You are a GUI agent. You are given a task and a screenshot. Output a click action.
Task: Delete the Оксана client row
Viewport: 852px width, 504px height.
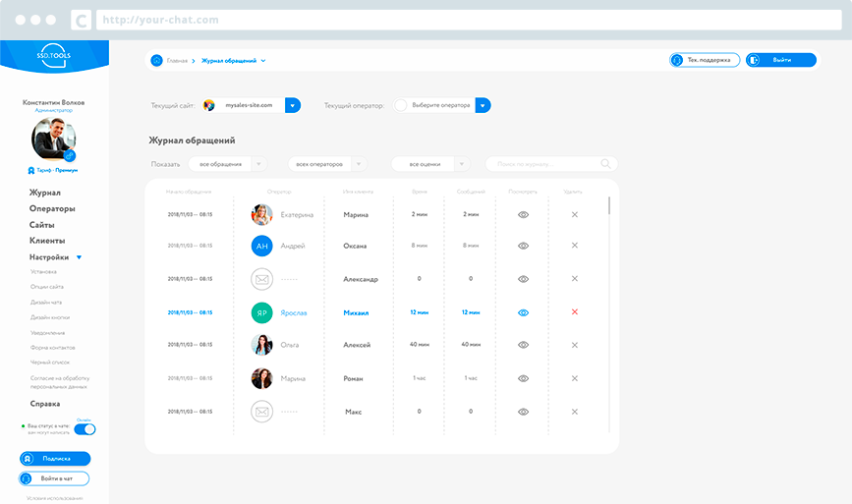pyautogui.click(x=574, y=246)
